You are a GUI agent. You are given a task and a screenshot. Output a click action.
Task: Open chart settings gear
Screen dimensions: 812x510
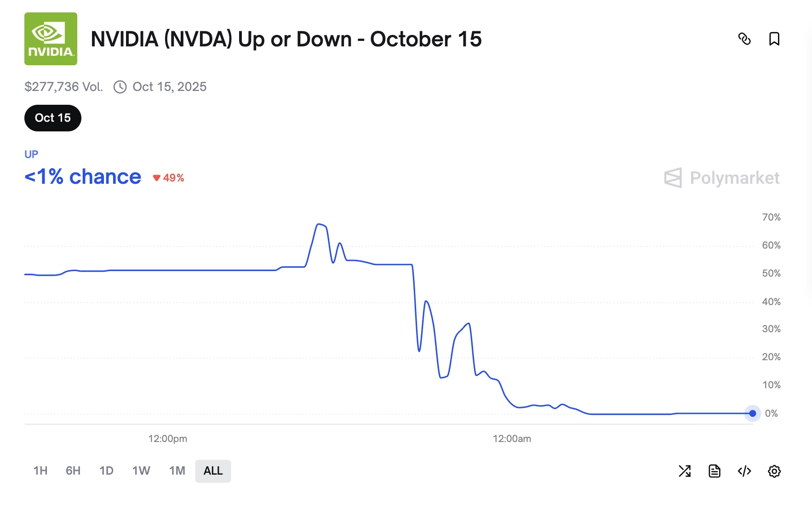[x=774, y=471]
